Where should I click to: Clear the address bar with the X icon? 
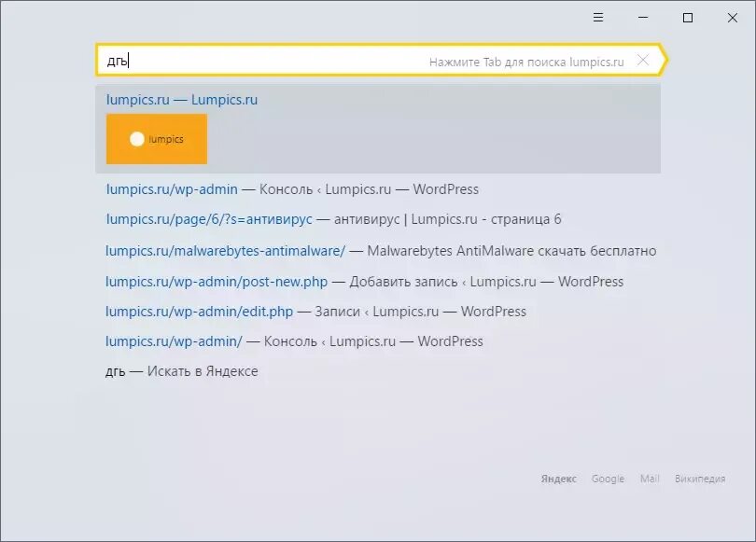(x=643, y=61)
